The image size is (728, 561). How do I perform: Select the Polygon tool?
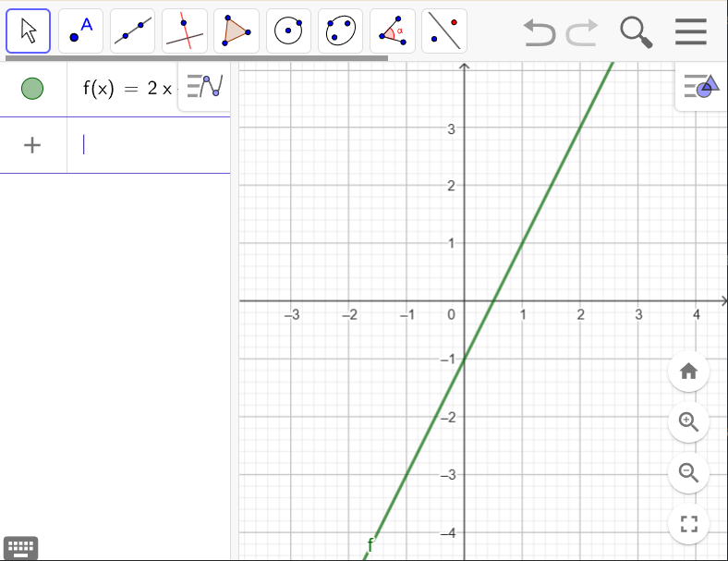[x=236, y=31]
